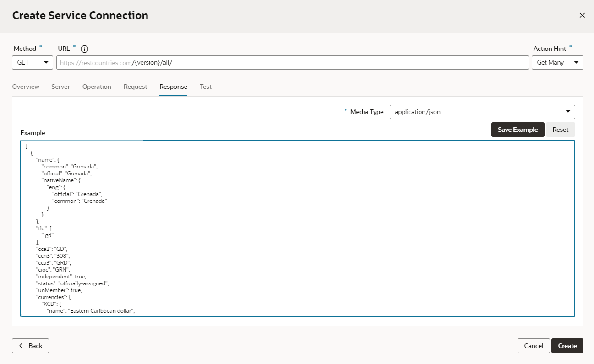
Task: Click the URL info icon
Action: [84, 49]
